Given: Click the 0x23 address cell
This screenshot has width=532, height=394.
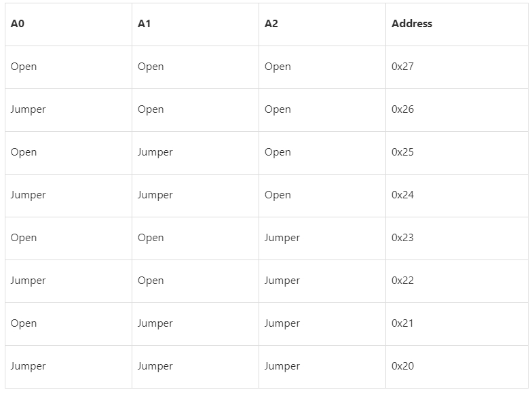Looking at the screenshot, I should [x=403, y=238].
